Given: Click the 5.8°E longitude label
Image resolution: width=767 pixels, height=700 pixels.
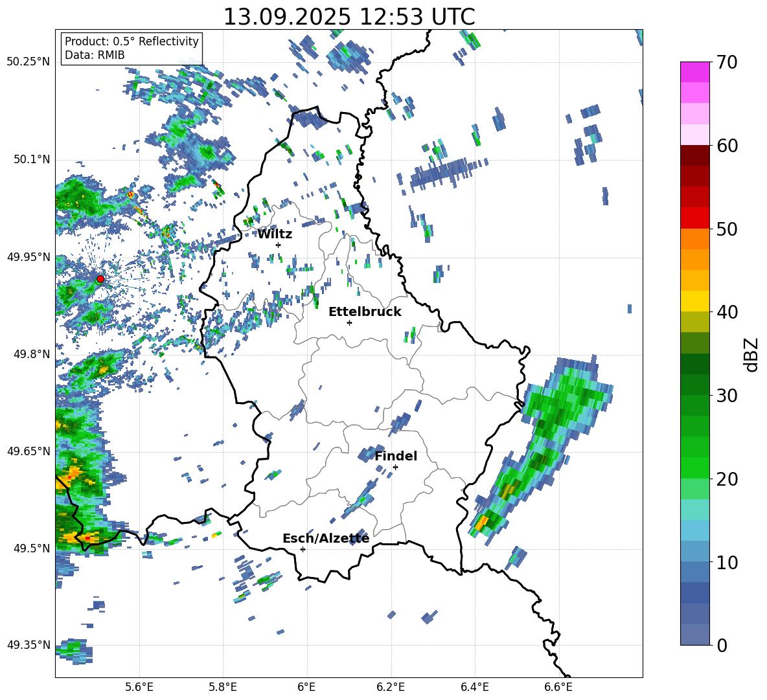Looking at the screenshot, I should coord(223,687).
